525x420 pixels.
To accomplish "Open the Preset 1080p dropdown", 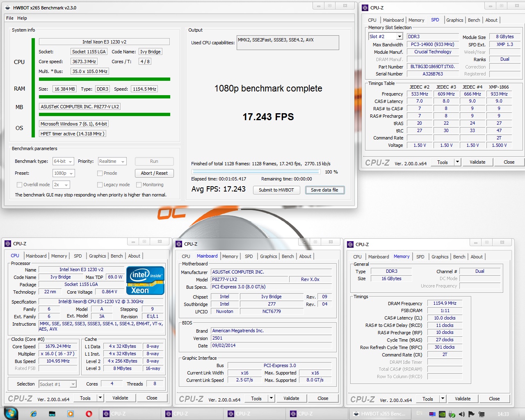I will (x=64, y=173).
